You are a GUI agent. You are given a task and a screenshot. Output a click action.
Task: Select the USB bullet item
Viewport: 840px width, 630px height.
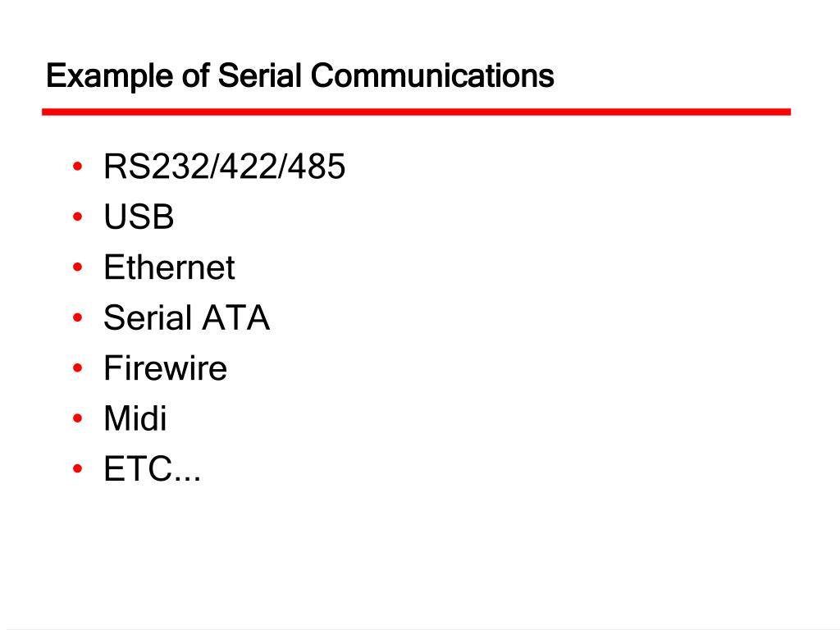pyautogui.click(x=139, y=217)
